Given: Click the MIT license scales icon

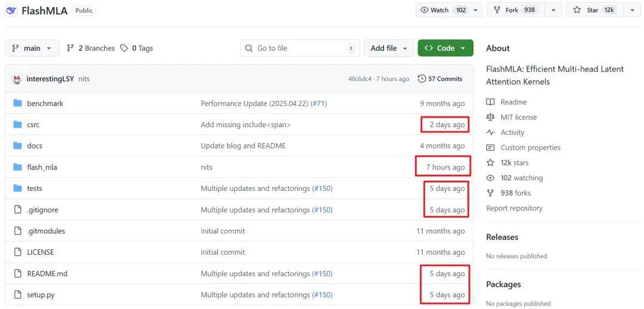Looking at the screenshot, I should (x=491, y=118).
